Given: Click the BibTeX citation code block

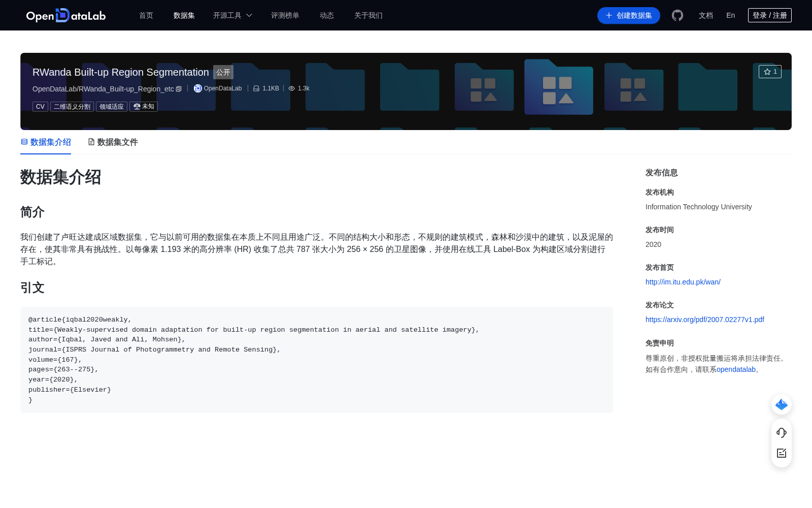Looking at the screenshot, I should (317, 360).
